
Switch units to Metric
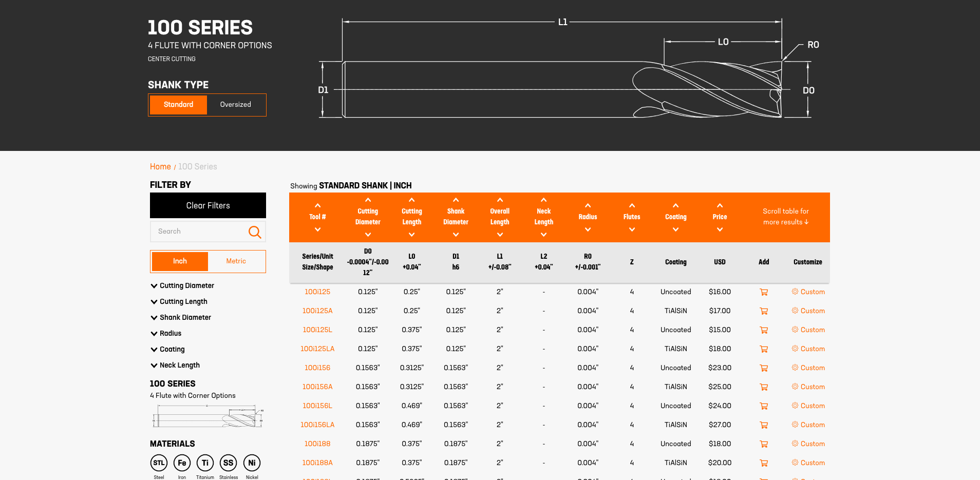tap(236, 261)
